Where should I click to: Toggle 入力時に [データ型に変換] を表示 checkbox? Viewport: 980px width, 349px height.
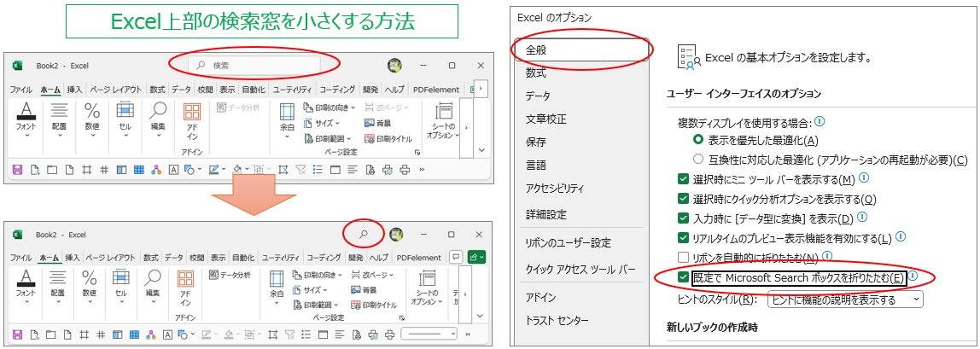point(683,218)
